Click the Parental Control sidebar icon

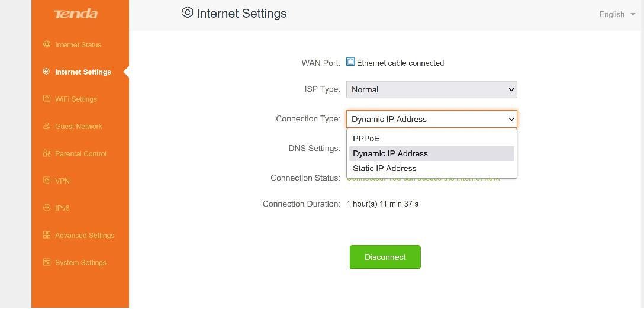coord(47,153)
